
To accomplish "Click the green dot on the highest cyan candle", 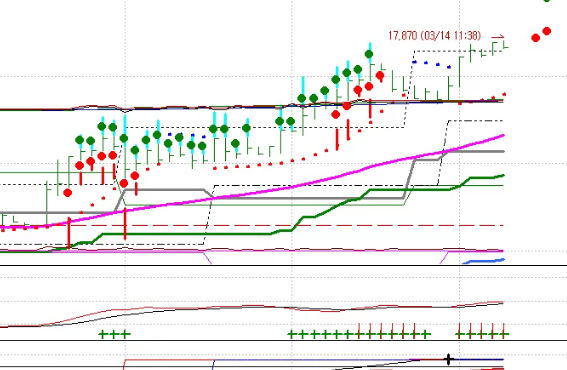I will click(369, 54).
